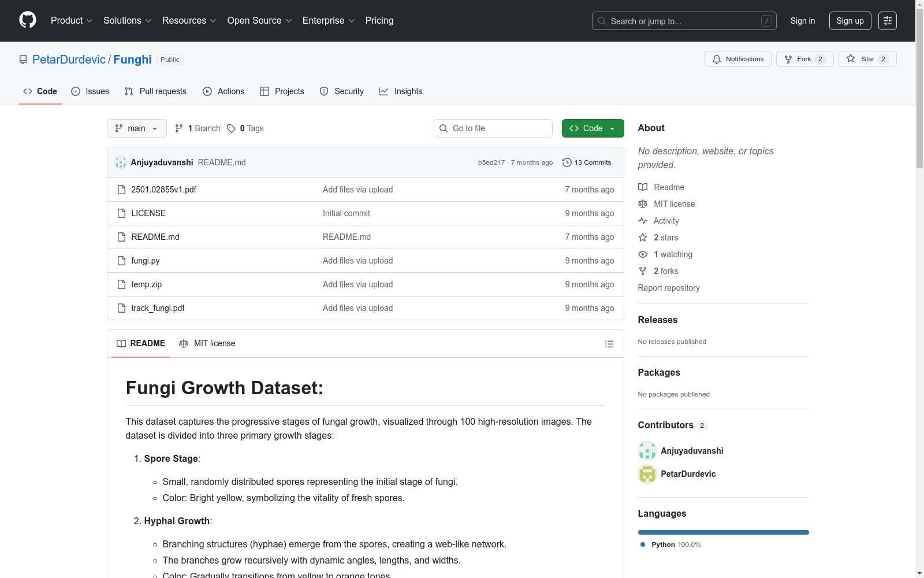Switch to Pull requests tab
Viewport: 924px width, 578px height.
(x=155, y=91)
